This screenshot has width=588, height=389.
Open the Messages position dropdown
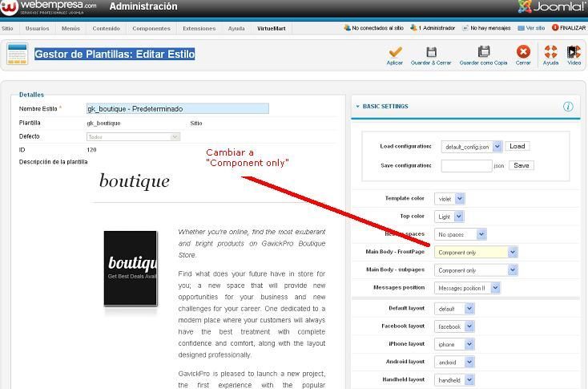click(467, 288)
